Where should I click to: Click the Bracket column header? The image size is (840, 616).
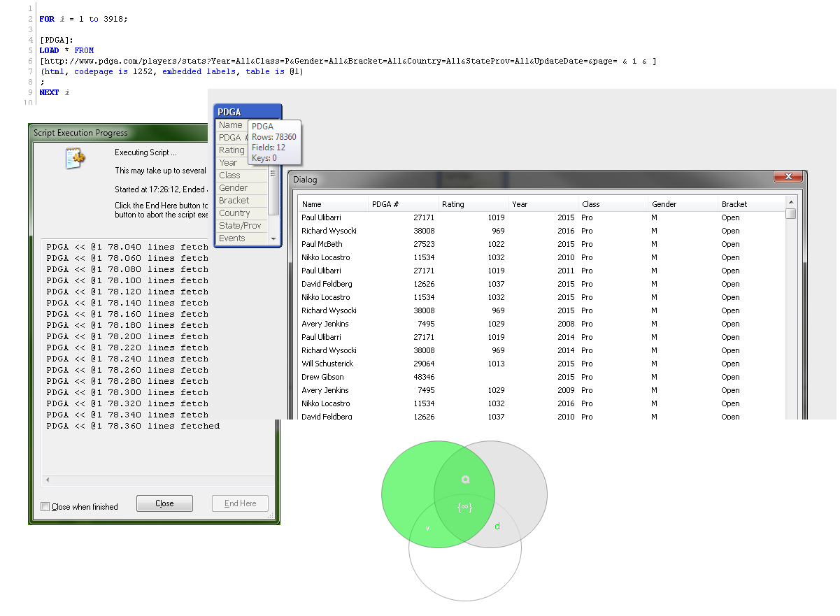click(734, 204)
